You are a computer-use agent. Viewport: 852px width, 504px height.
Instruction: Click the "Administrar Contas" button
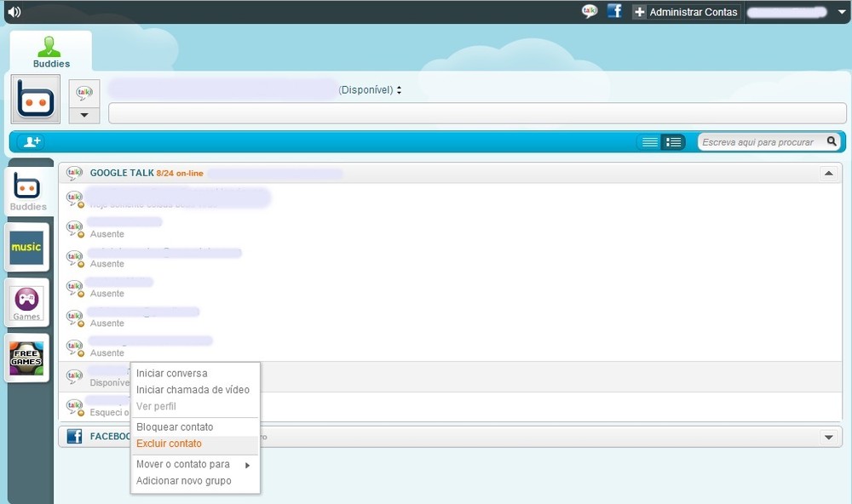pyautogui.click(x=687, y=11)
